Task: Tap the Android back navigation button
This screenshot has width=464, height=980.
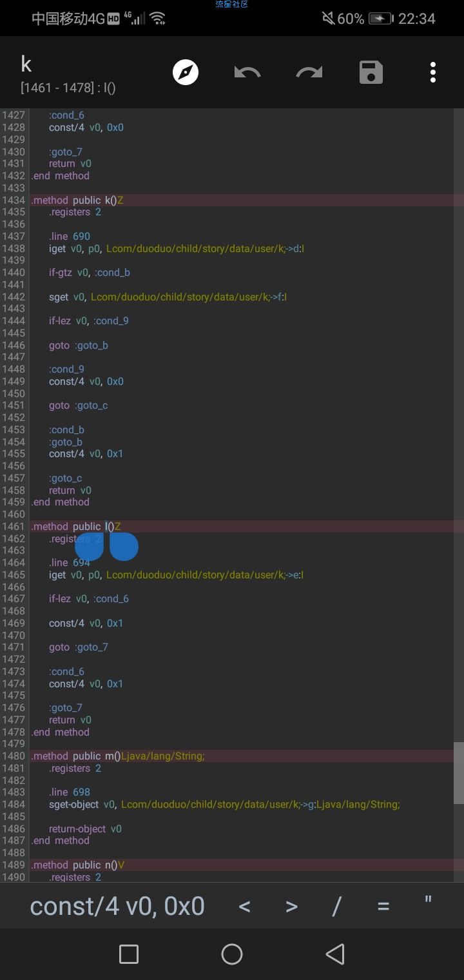Action: point(335,954)
